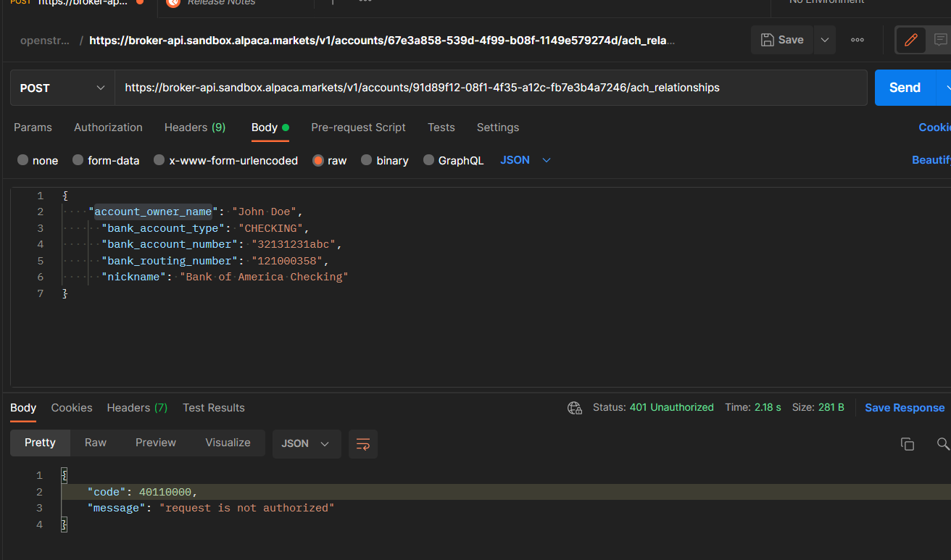Open the Settings tab
This screenshot has width=951, height=560.
tap(498, 128)
